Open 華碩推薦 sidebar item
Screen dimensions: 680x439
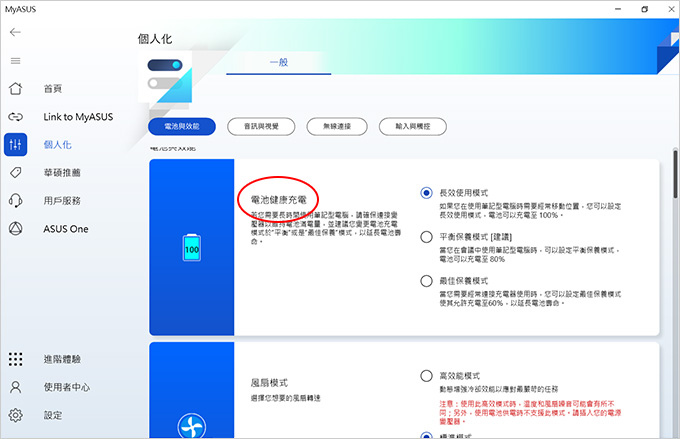62,173
